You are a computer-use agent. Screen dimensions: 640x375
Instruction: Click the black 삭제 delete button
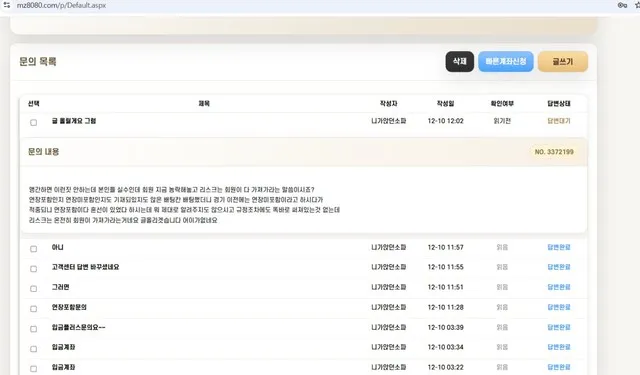coord(460,61)
